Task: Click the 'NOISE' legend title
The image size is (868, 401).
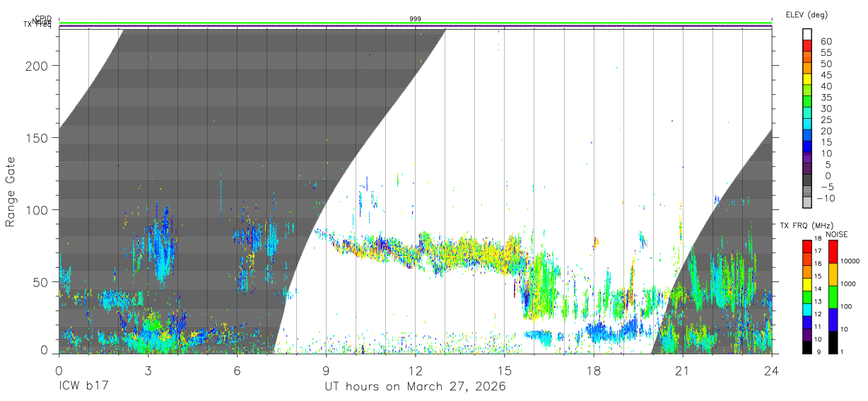Action: tap(836, 234)
